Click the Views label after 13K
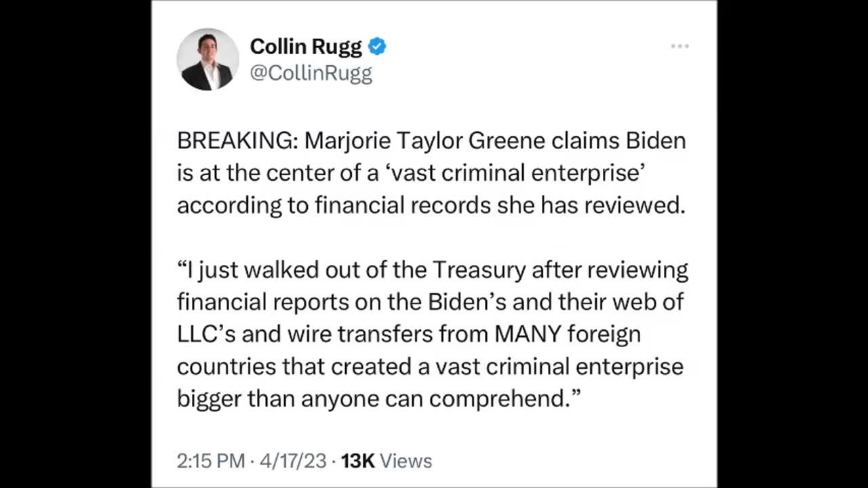868x488 pixels. (x=406, y=461)
